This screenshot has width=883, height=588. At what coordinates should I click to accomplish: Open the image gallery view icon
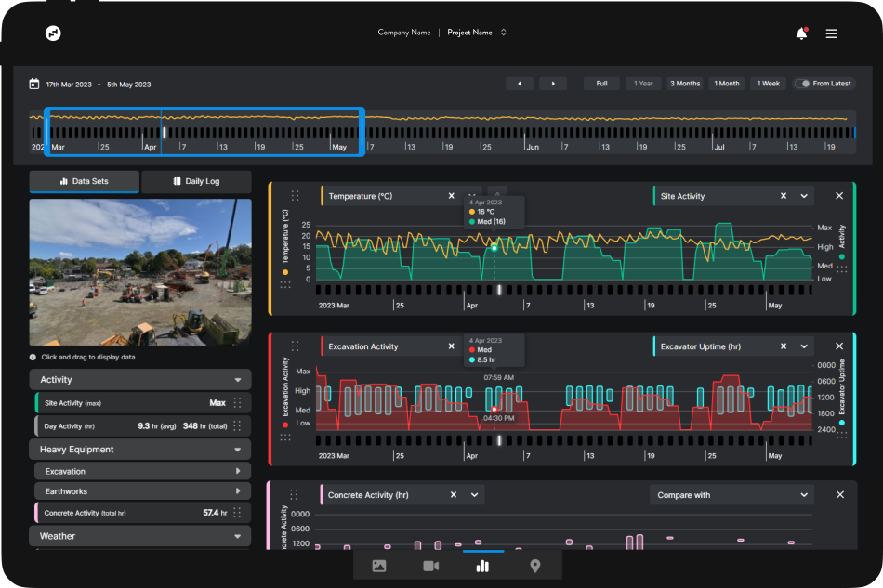pyautogui.click(x=378, y=564)
